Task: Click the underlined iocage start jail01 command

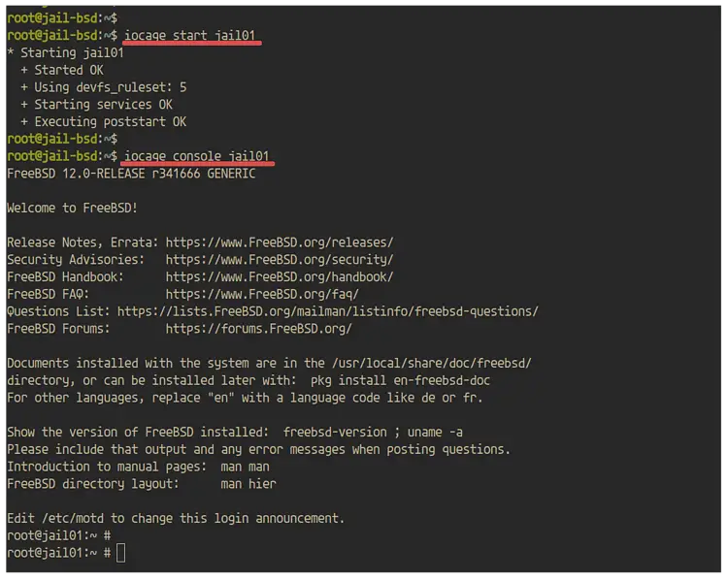Action: click(x=190, y=36)
